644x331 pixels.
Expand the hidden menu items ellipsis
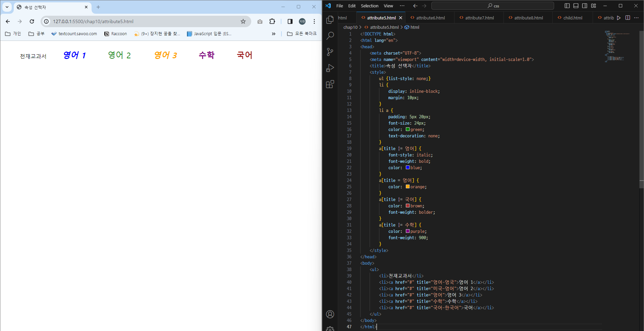[x=402, y=6]
